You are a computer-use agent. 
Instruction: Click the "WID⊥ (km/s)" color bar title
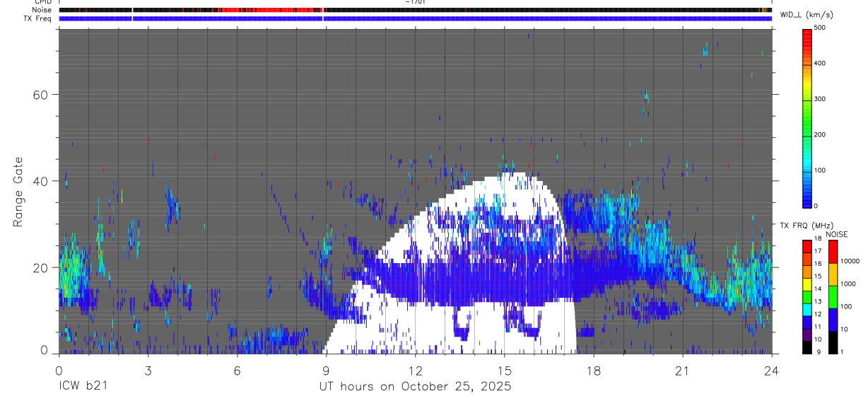tap(806, 15)
